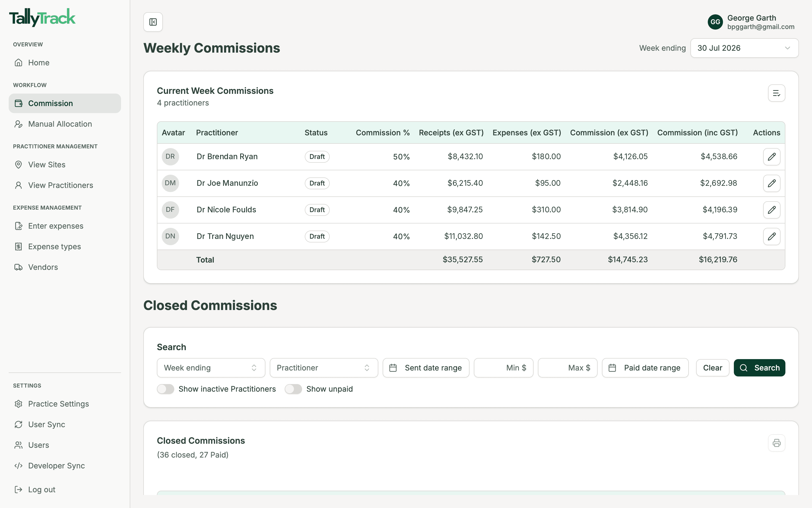The width and height of the screenshot is (812, 508).
Task: Open the Week ending 30 Jul 2026 dropdown
Action: pyautogui.click(x=744, y=48)
